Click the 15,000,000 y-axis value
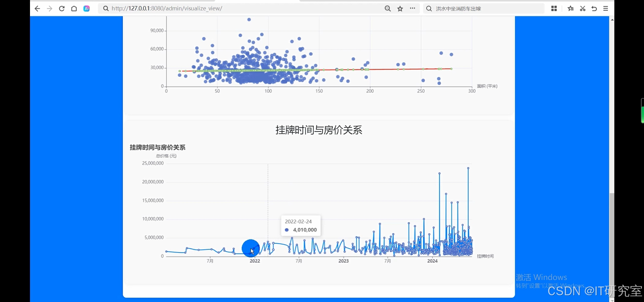This screenshot has width=644, height=302. pyautogui.click(x=153, y=201)
